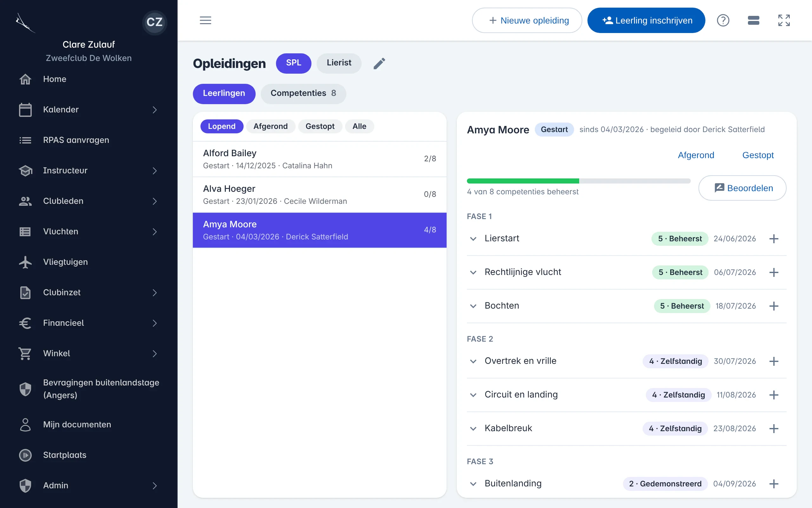Image resolution: width=812 pixels, height=508 pixels.
Task: Select the Gestopt filter chip in list
Action: click(x=320, y=126)
